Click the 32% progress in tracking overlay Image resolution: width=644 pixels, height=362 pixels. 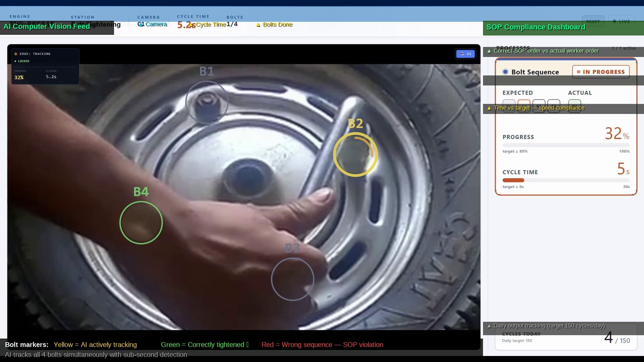pyautogui.click(x=19, y=77)
